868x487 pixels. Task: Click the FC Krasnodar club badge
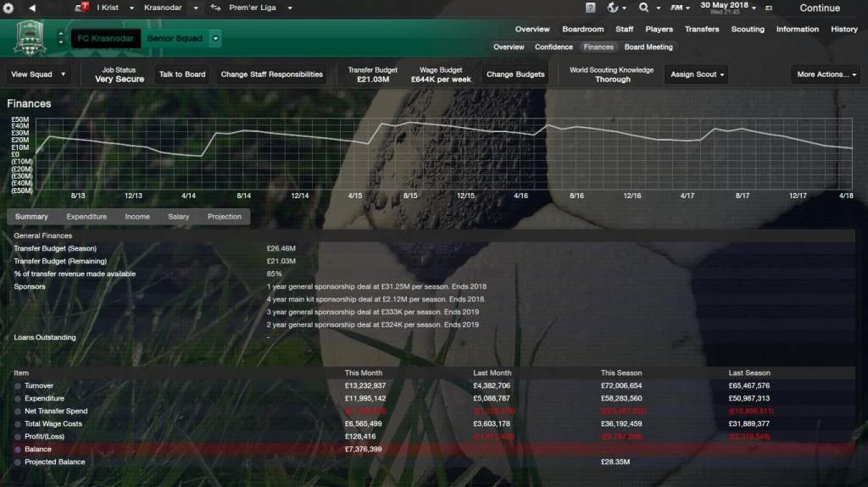tap(31, 38)
